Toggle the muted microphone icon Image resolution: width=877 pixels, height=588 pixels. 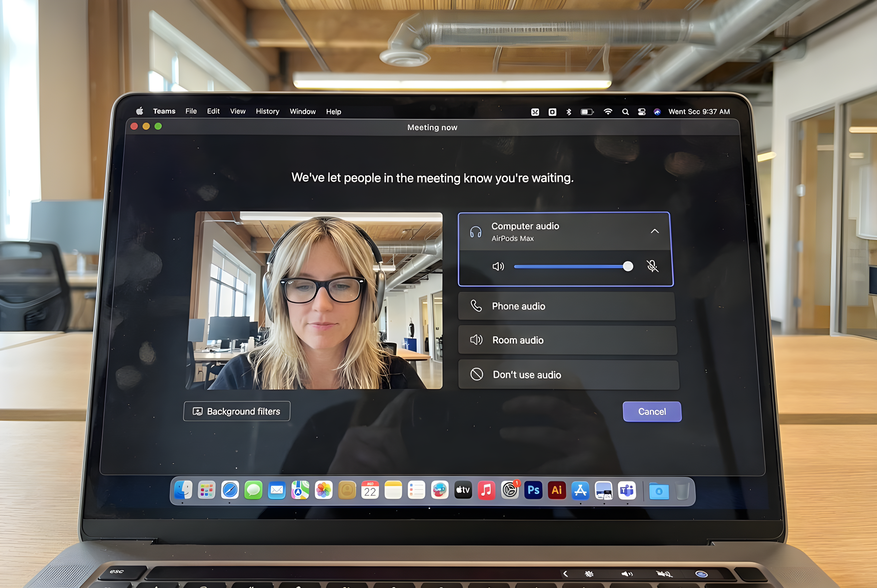coord(652,266)
